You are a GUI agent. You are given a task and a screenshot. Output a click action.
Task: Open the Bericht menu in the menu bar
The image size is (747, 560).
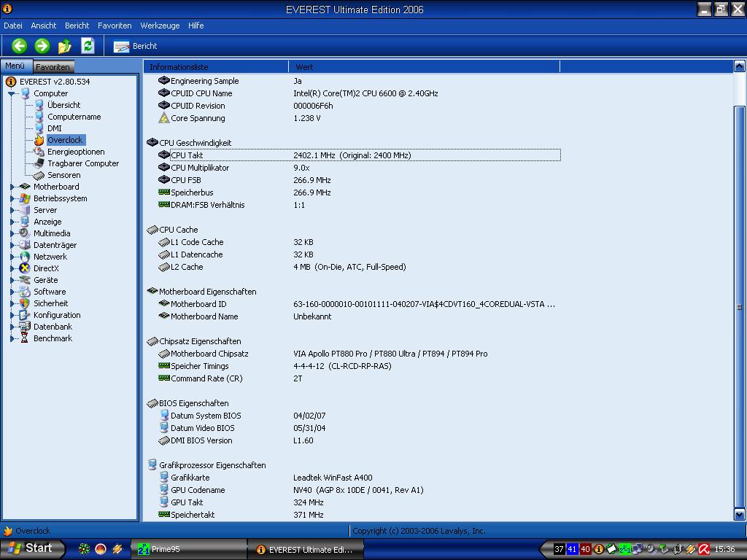(77, 26)
